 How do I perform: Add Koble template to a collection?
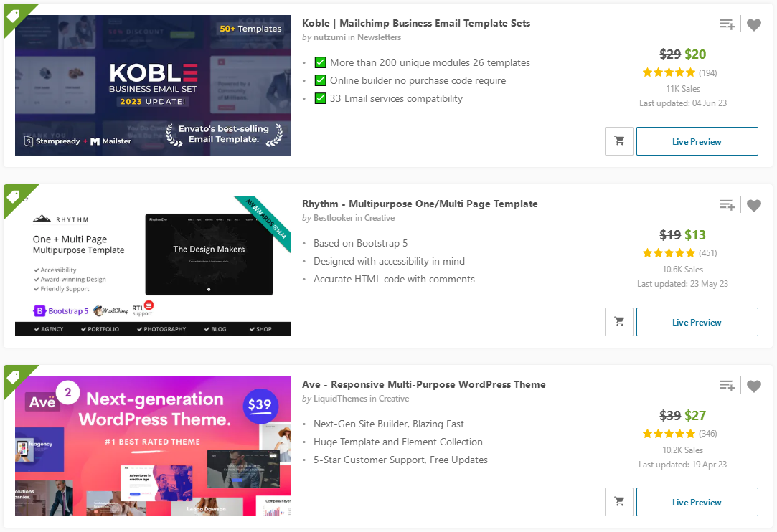(x=727, y=24)
